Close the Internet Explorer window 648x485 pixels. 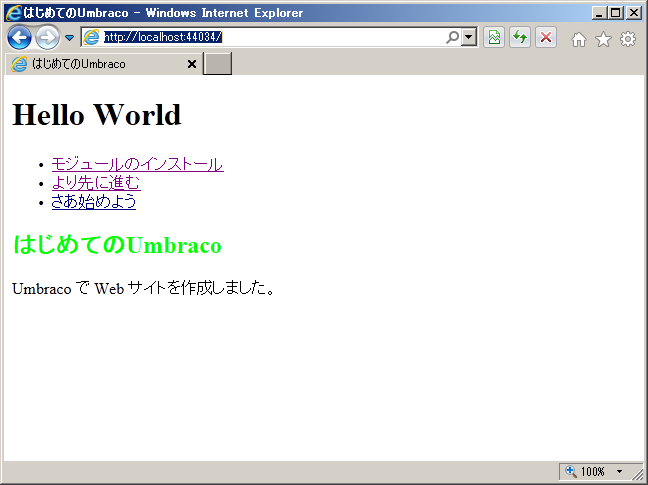(634, 13)
